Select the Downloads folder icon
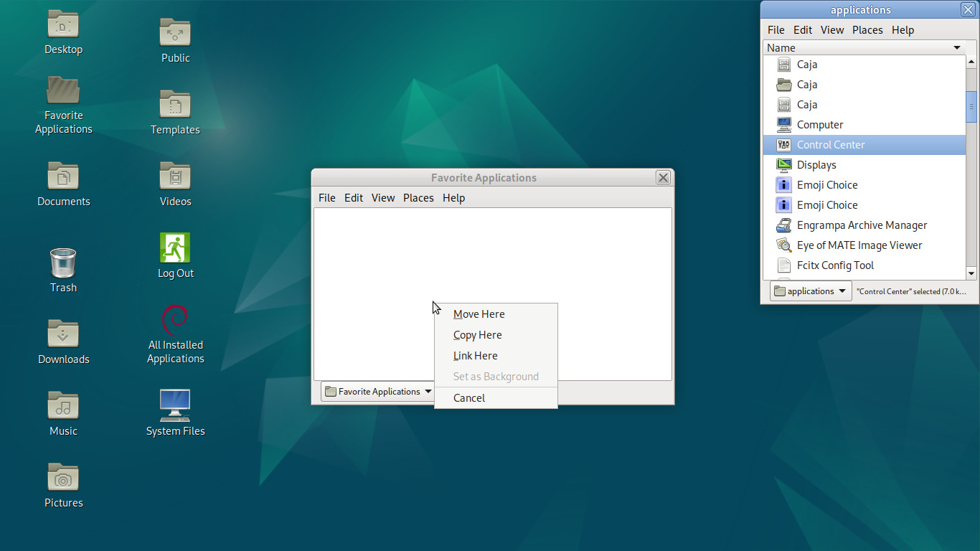 [63, 334]
